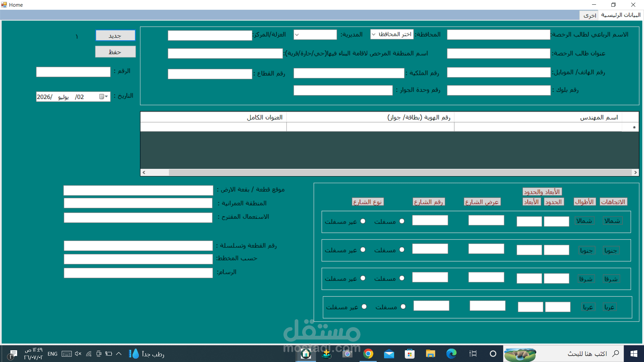Focus the رقم الهاتف/الموبايل phone field
Screen dimensions: 644x362
(498, 72)
